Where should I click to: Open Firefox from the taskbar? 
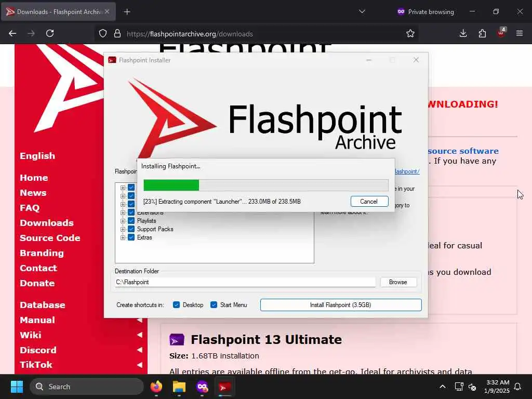tap(156, 387)
